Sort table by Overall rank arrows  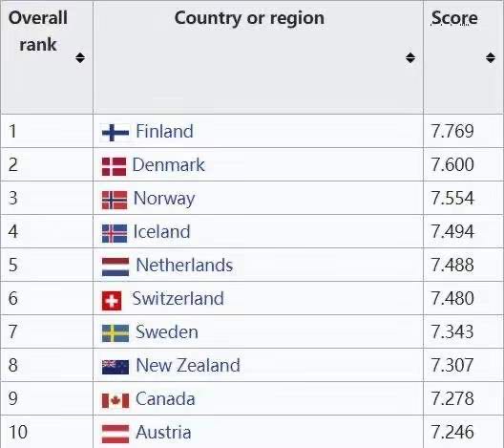[80, 58]
